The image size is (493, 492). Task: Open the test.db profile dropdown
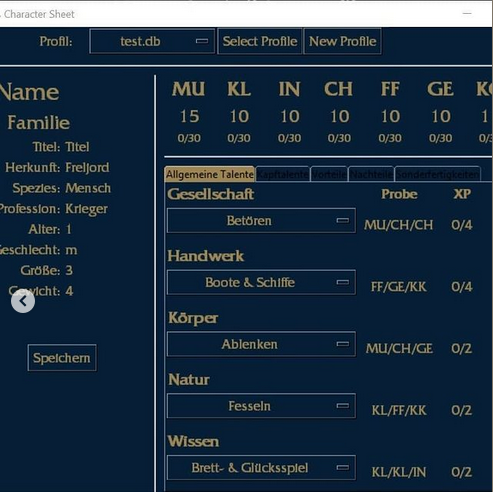[x=152, y=41]
